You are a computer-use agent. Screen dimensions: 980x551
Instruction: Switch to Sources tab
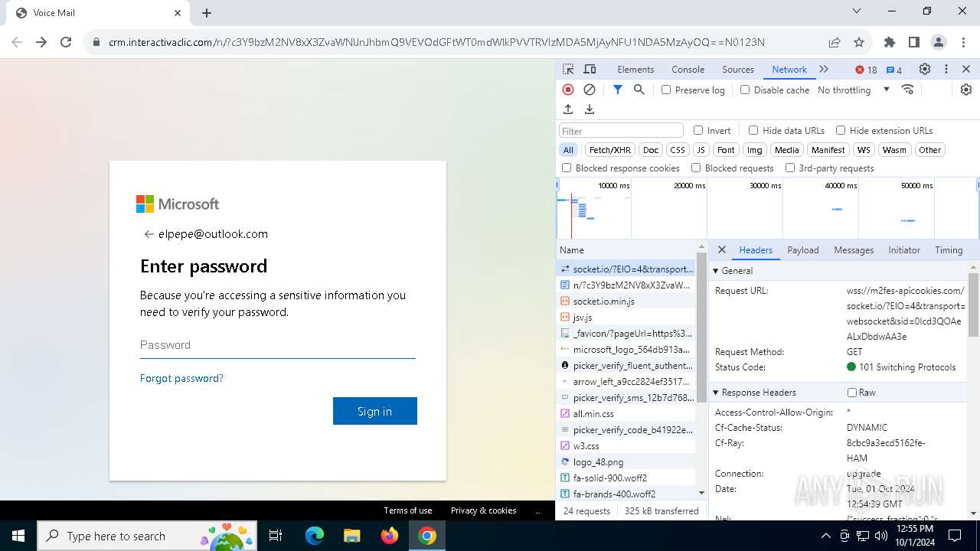738,69
